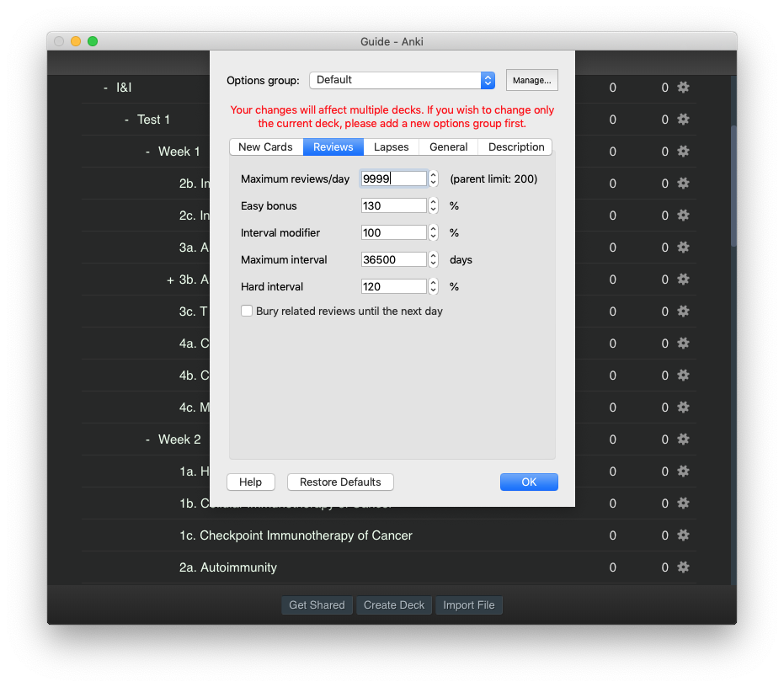
Task: Open gear menu on the 2b. row
Action: (x=683, y=184)
